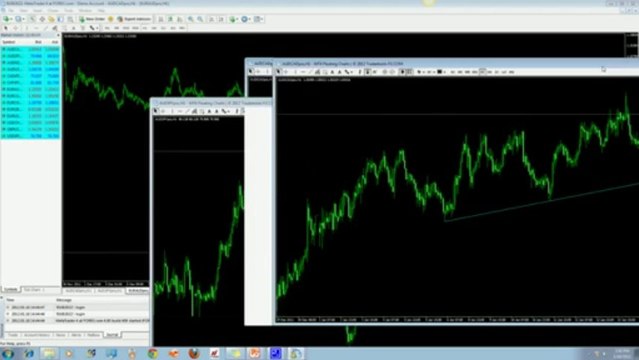Open the Trade tab in Terminal
The width and height of the screenshot is (639, 360).
coord(13,335)
